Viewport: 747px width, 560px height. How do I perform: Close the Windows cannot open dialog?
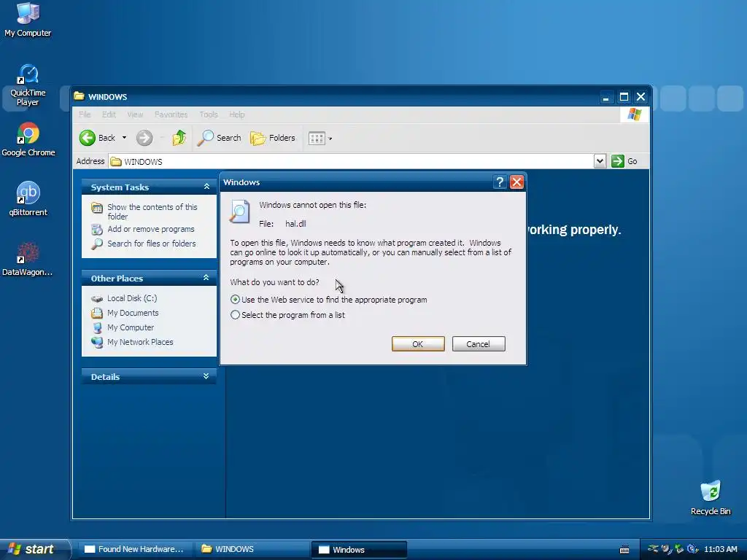pos(517,182)
